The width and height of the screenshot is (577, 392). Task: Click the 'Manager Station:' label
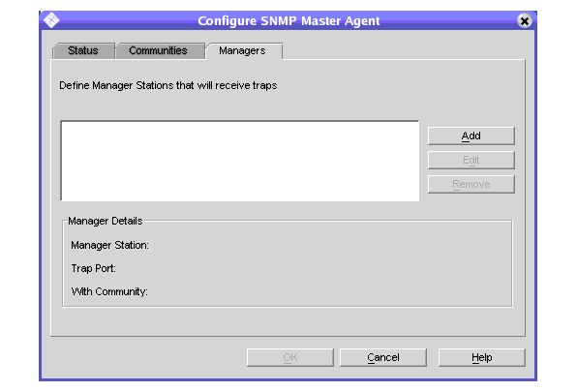tap(109, 245)
